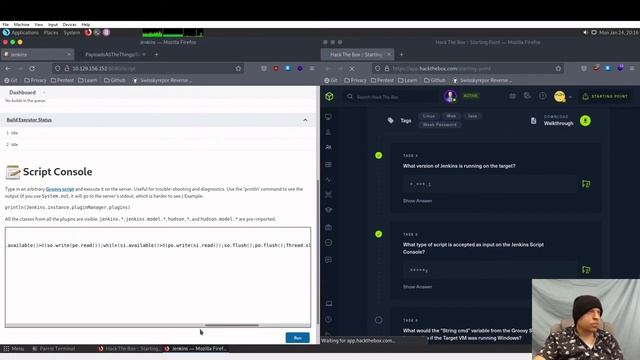Screen dimensions: 640x360
Task: Open a new tab in the Hack The Box window
Action: point(401,54)
